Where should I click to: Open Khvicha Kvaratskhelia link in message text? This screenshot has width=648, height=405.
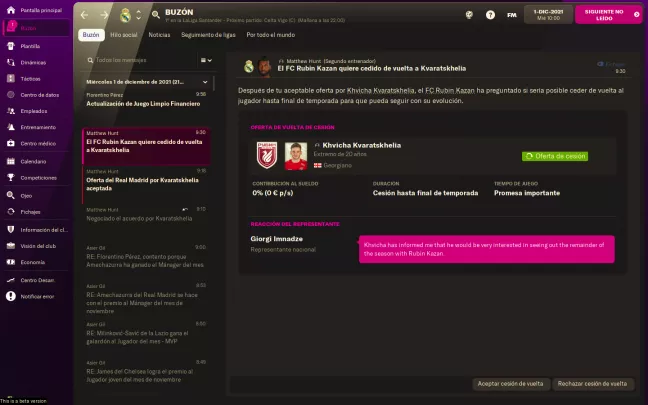[381, 91]
